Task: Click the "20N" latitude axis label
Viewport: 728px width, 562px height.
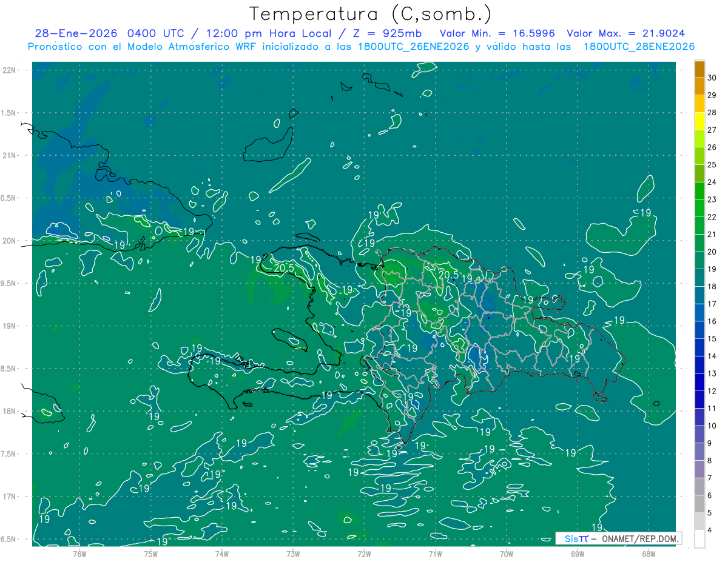Action: click(x=10, y=241)
